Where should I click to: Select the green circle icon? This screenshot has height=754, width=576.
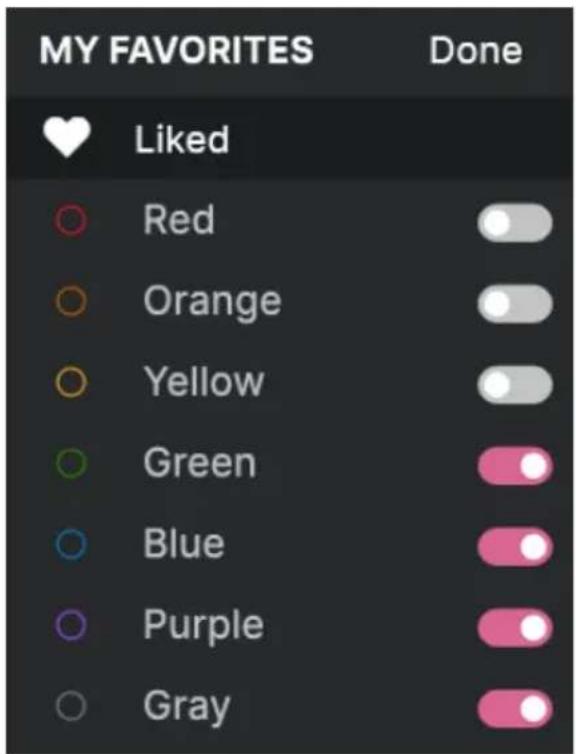click(71, 464)
